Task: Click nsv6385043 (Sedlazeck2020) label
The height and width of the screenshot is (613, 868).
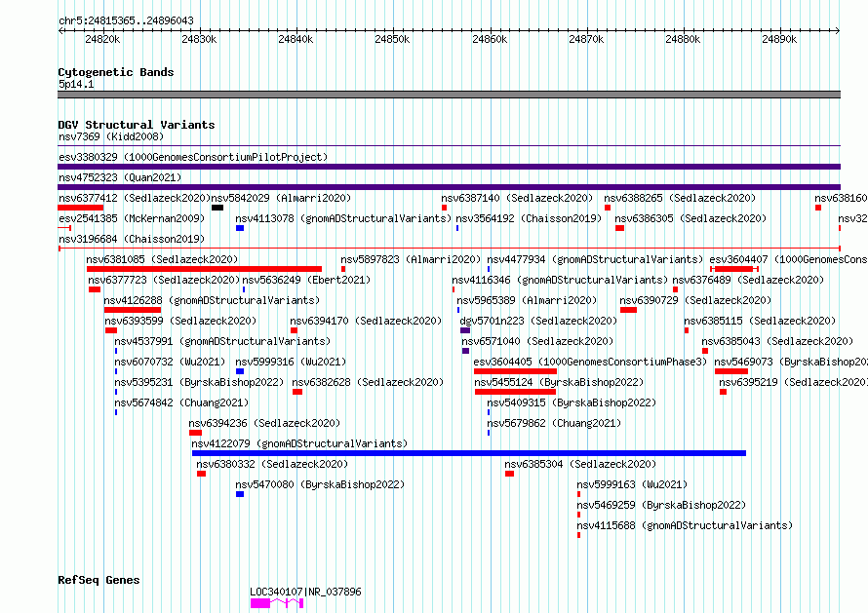Action: (777, 341)
